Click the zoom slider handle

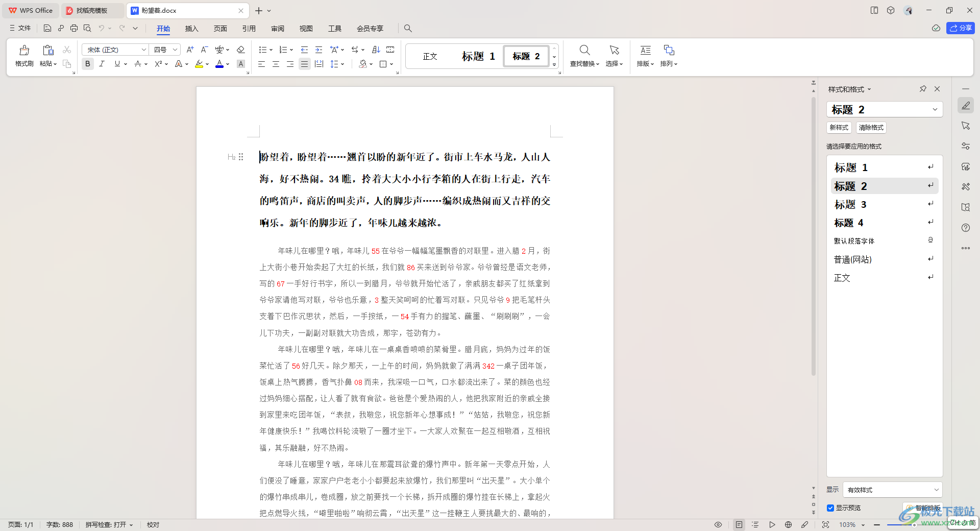coord(914,524)
